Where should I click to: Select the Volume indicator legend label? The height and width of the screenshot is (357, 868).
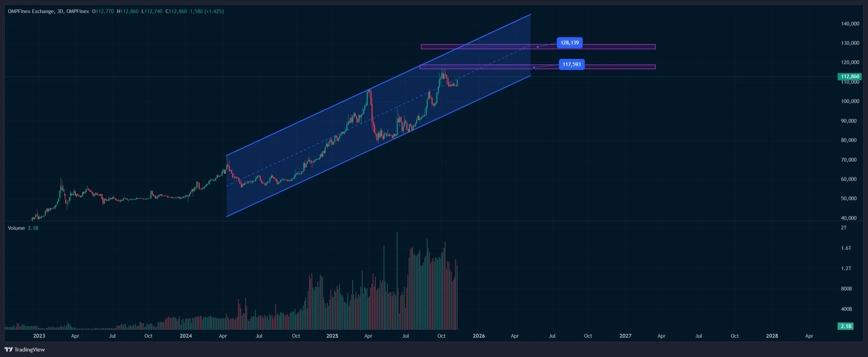(x=16, y=228)
